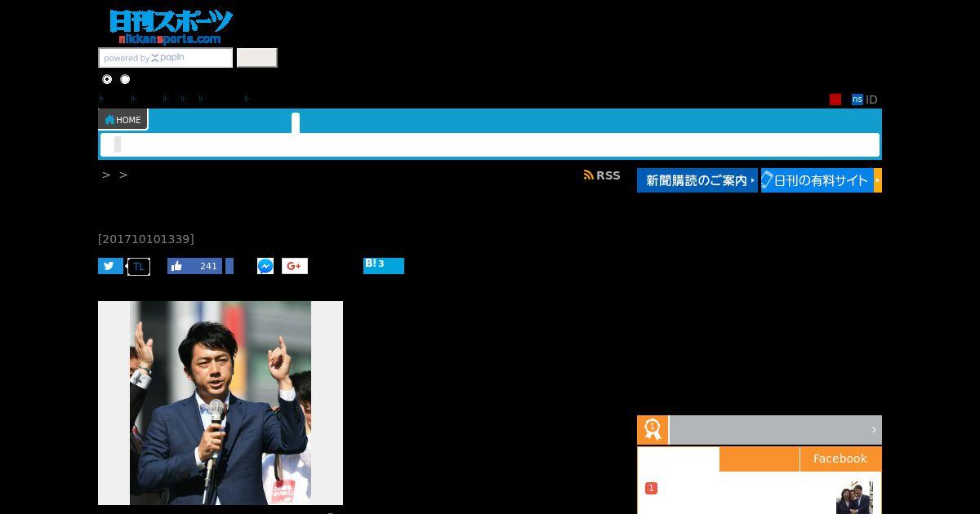Open the RSS feed link

[602, 175]
